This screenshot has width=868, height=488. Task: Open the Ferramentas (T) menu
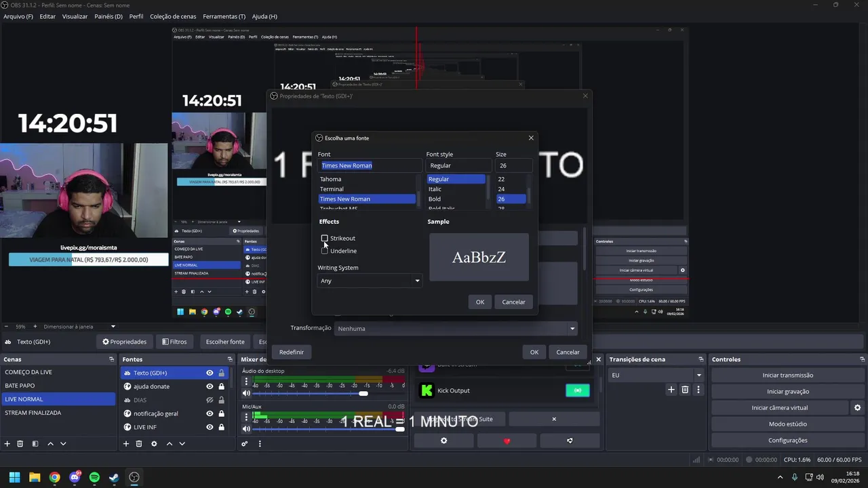pyautogui.click(x=224, y=16)
